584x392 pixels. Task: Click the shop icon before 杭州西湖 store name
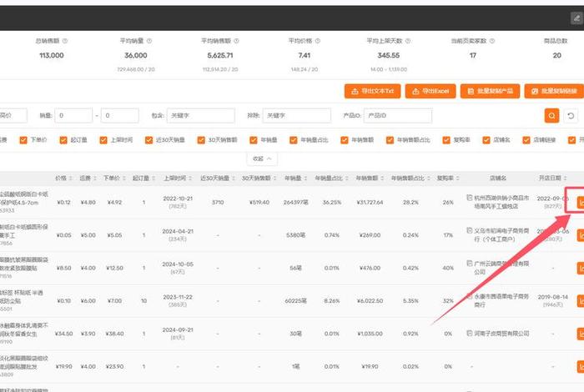point(470,198)
